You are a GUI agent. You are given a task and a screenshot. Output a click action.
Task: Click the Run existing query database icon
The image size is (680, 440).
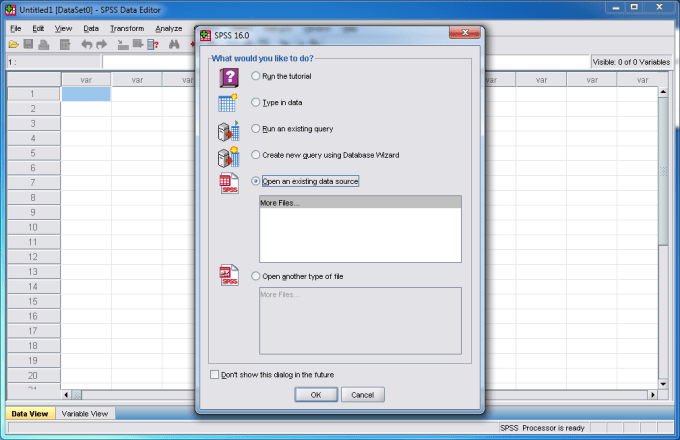tap(229, 131)
